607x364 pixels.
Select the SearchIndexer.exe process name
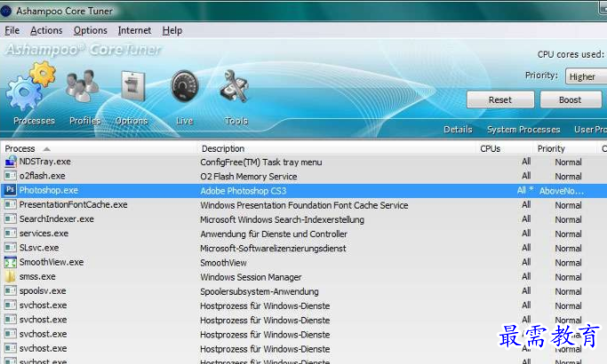(57, 219)
